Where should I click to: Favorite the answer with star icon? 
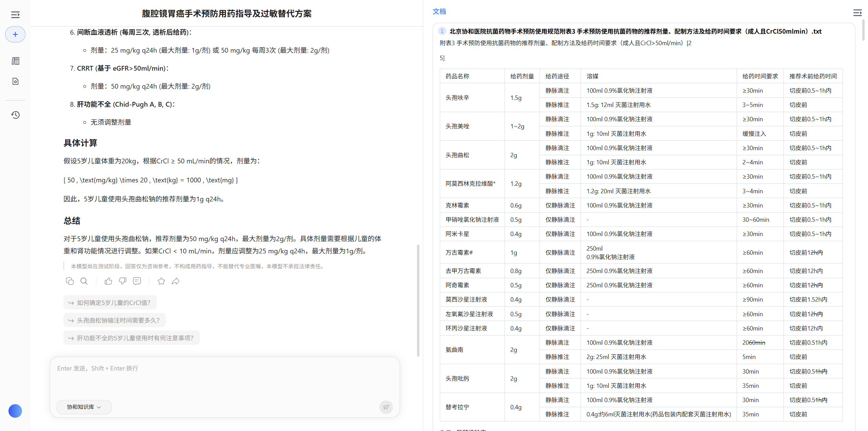click(x=161, y=281)
